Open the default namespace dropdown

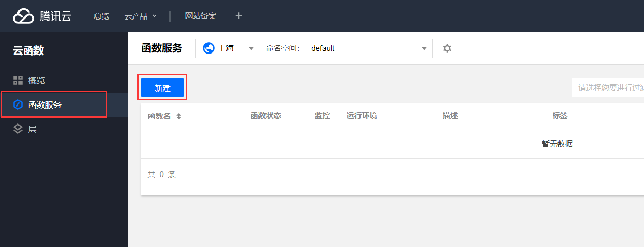369,48
